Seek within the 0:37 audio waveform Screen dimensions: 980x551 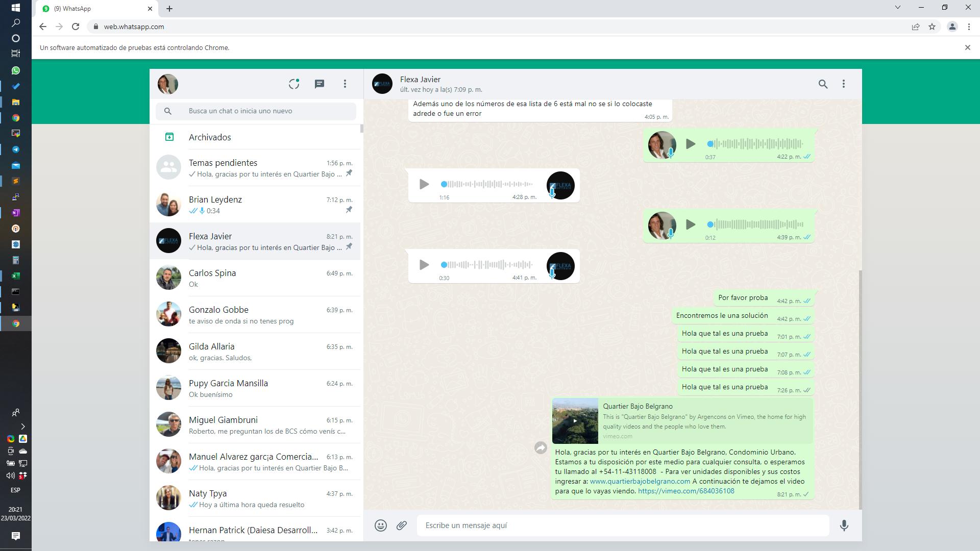755,144
